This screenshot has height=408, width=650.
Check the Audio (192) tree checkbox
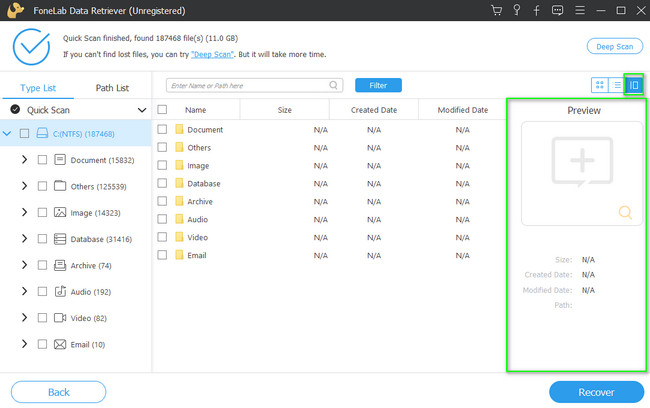(x=42, y=291)
